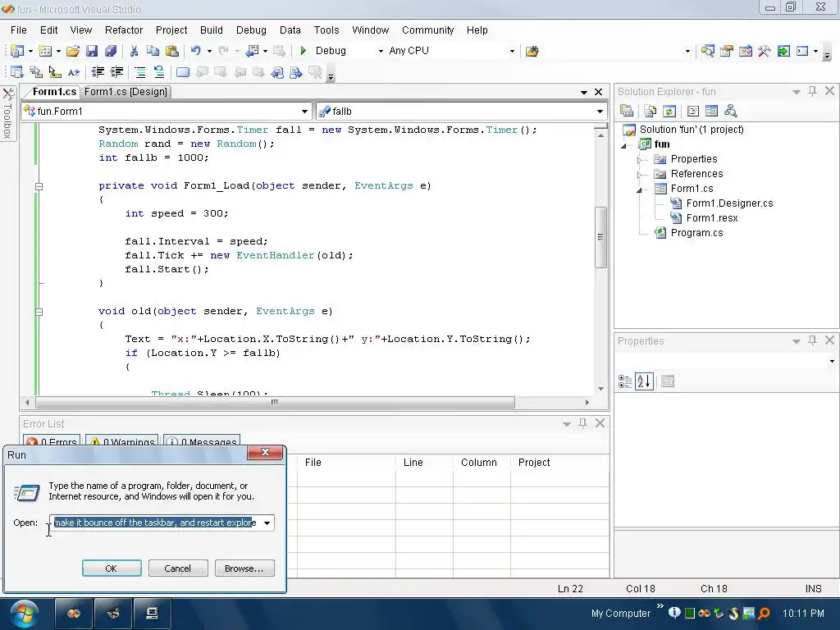Click the Navigate Backward icon
The width and height of the screenshot is (840, 630).
(x=252, y=51)
